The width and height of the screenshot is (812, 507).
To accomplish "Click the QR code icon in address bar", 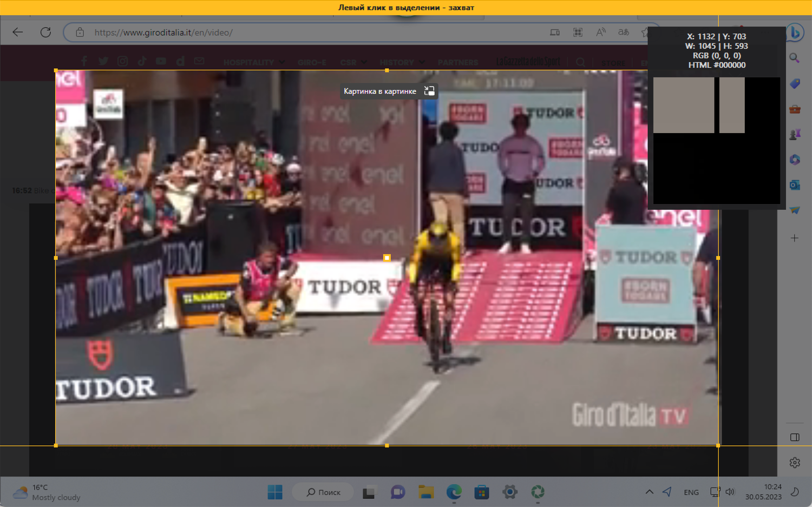I will (578, 32).
